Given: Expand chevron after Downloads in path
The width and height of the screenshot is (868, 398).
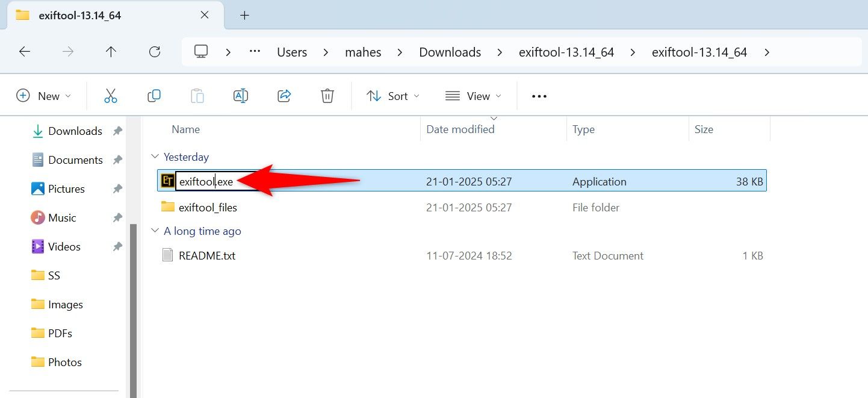Looking at the screenshot, I should [500, 52].
